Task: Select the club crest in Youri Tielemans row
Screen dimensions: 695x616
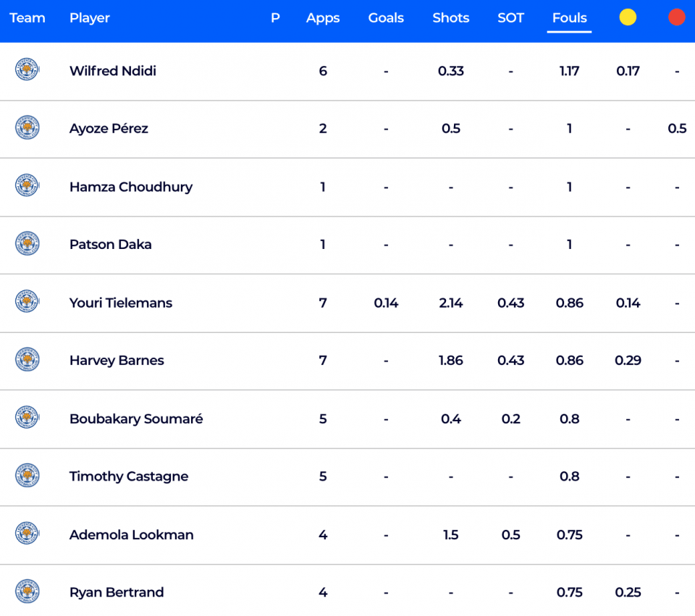Action: pos(27,301)
